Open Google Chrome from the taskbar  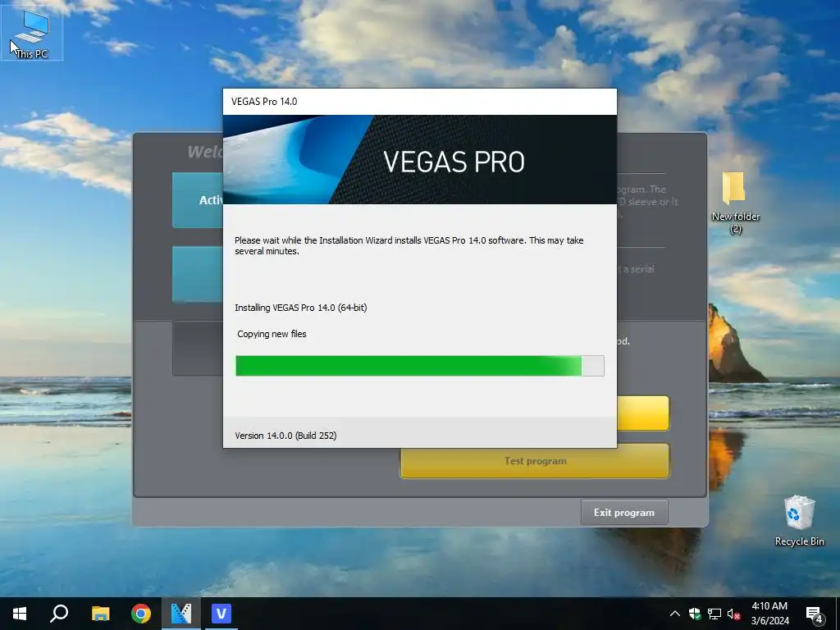(141, 614)
